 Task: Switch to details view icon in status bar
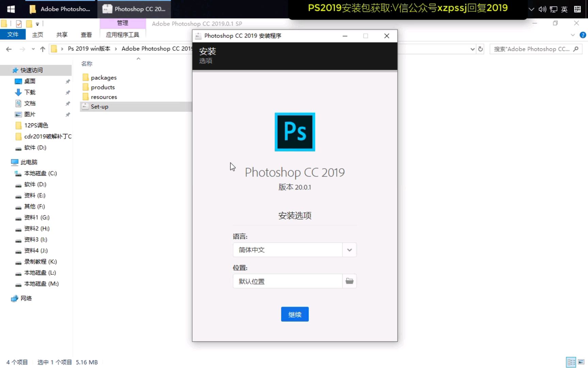[571, 362]
